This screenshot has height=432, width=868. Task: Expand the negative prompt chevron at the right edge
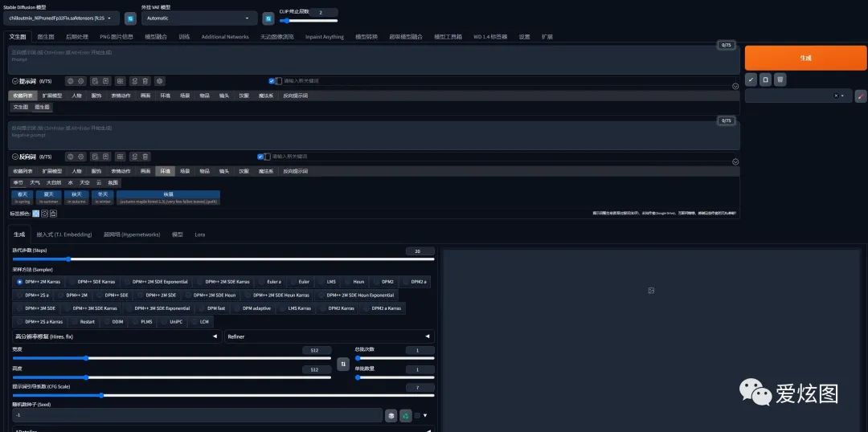tap(735, 161)
